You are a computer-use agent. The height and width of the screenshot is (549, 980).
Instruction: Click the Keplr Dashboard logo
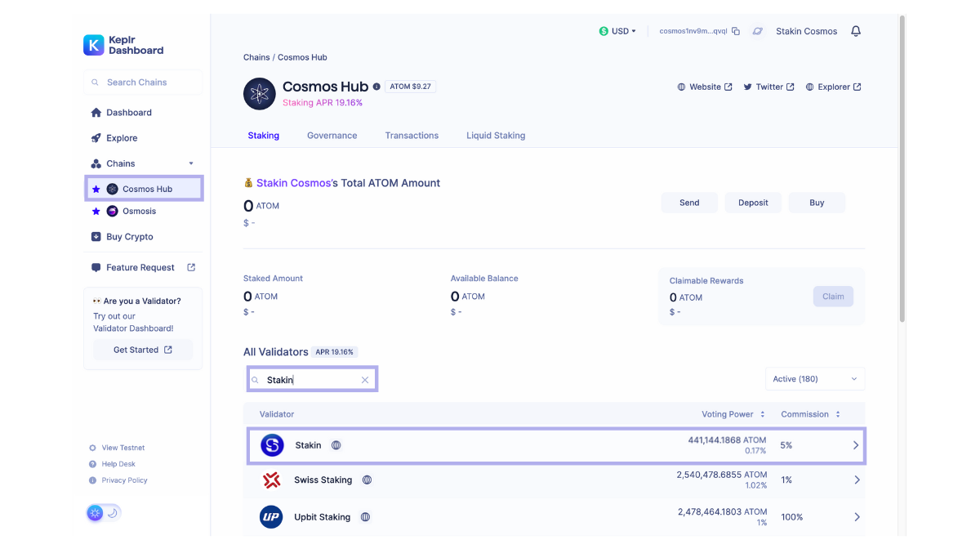click(123, 45)
